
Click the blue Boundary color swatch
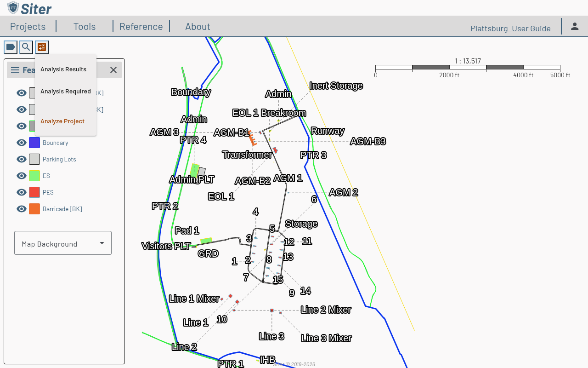(34, 143)
